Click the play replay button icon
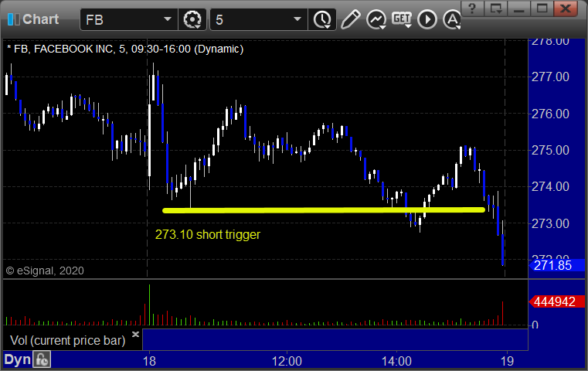The width and height of the screenshot is (588, 371). [x=427, y=19]
